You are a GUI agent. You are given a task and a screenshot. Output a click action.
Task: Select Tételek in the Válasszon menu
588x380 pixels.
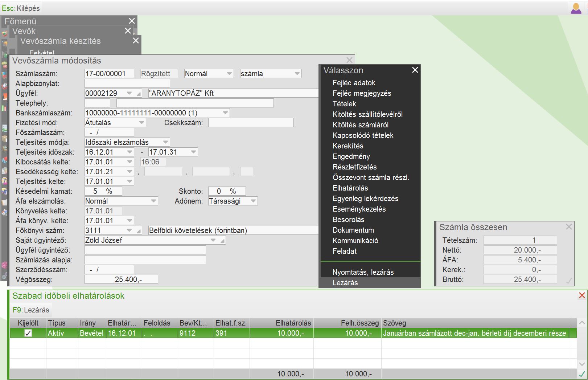click(344, 104)
